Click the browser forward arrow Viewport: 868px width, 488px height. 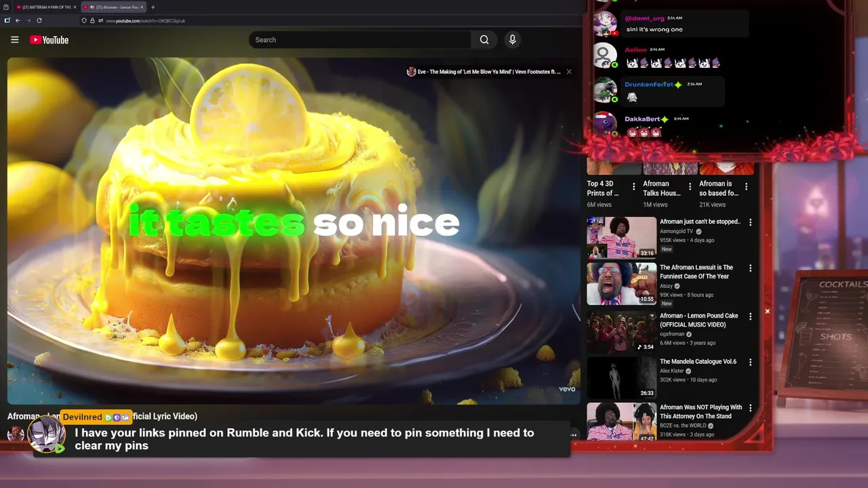[x=28, y=20]
